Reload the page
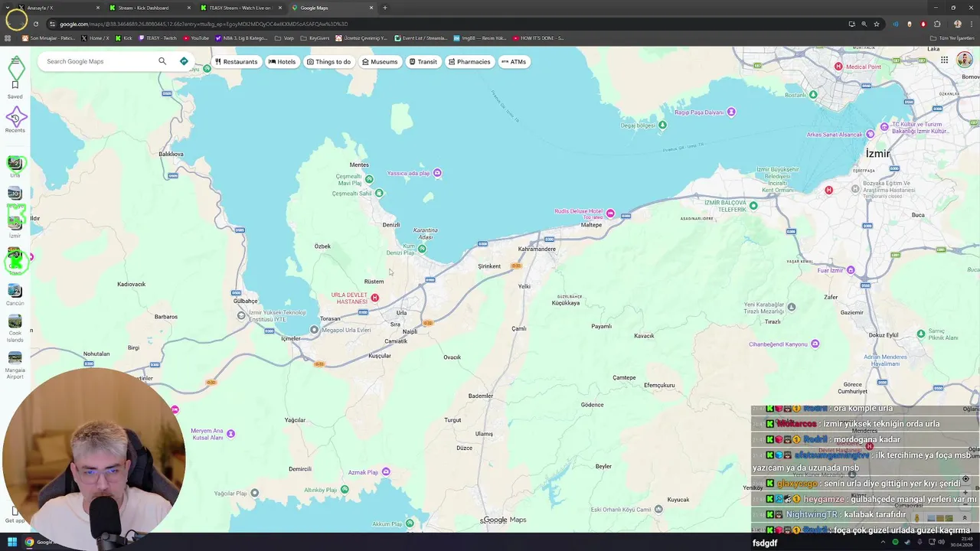This screenshot has width=980, height=551. (x=35, y=24)
